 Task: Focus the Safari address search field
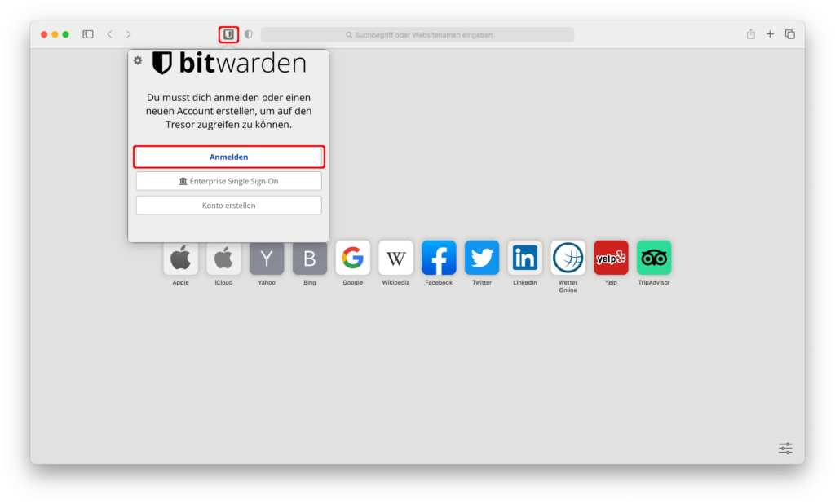pyautogui.click(x=417, y=34)
